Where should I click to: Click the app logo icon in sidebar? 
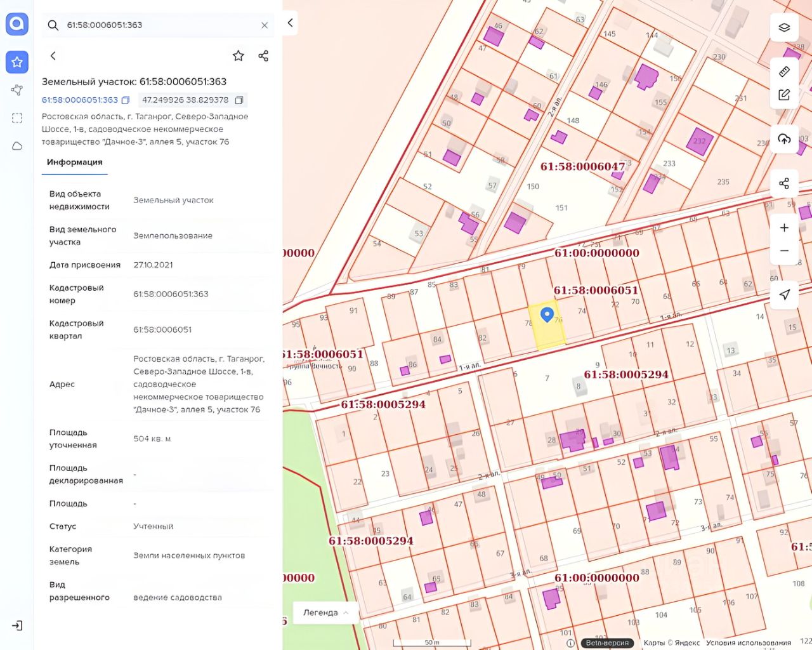[x=17, y=24]
